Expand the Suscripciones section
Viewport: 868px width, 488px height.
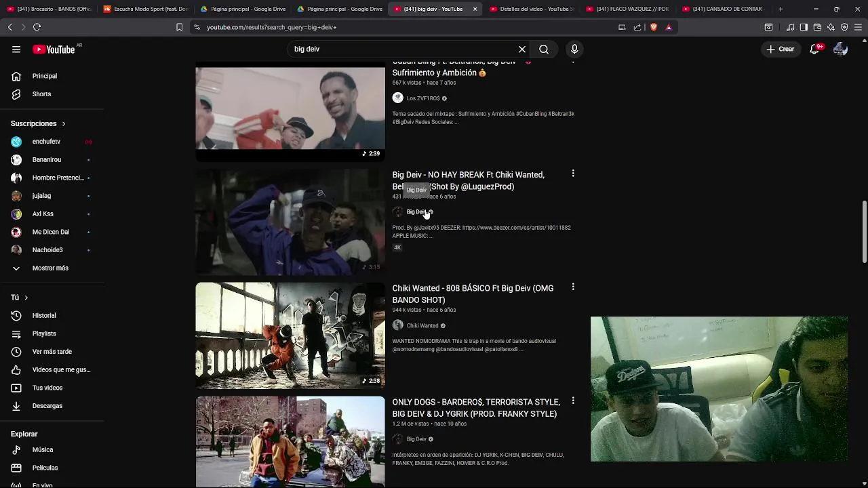38,123
